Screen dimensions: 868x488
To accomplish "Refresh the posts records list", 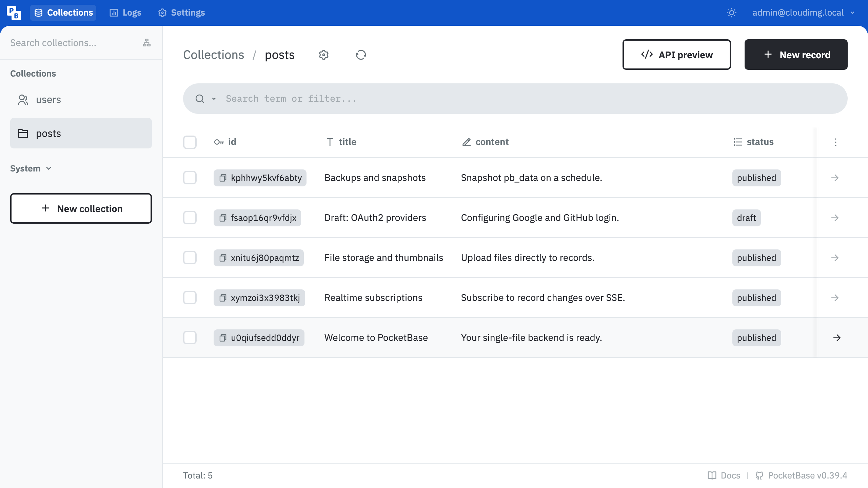I will pos(361,55).
